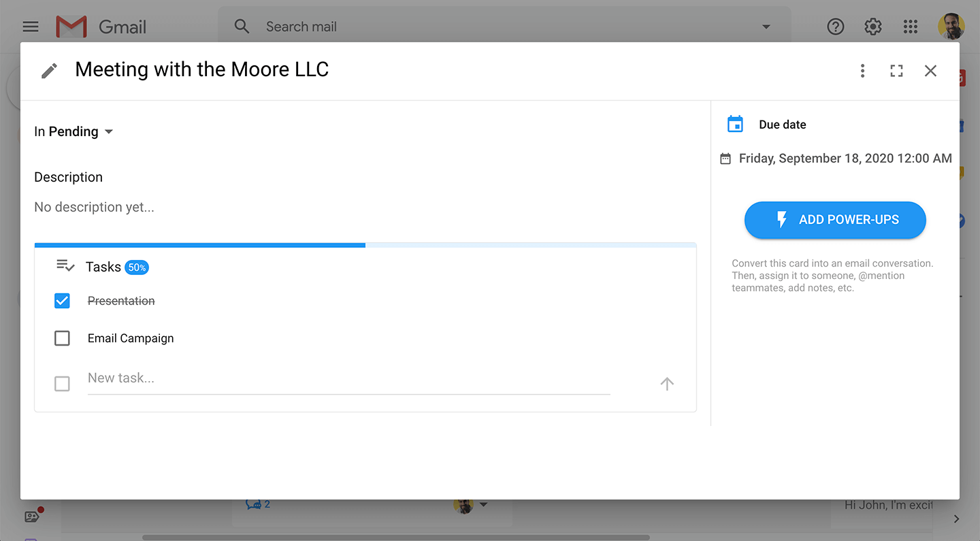Open the card's three-dot more options
This screenshot has width=980, height=541.
click(x=862, y=71)
